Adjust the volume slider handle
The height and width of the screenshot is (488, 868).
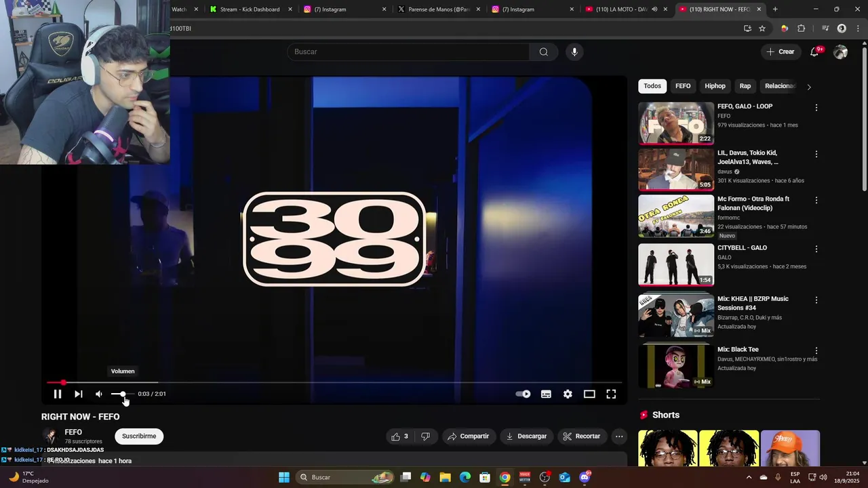tap(123, 394)
